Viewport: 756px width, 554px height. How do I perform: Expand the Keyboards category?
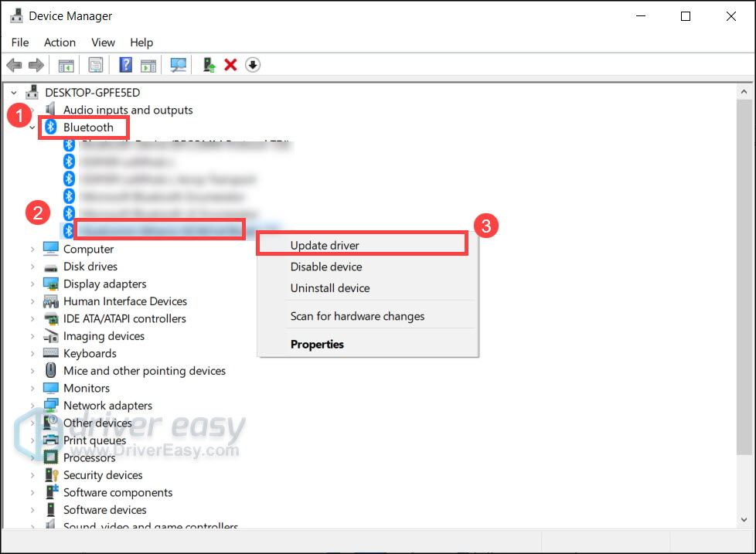click(32, 354)
